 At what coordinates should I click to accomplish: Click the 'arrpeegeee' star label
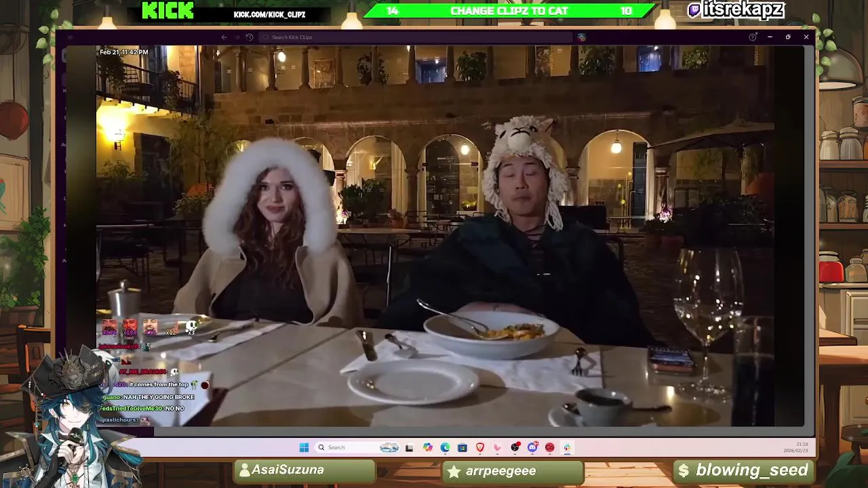[x=500, y=471]
